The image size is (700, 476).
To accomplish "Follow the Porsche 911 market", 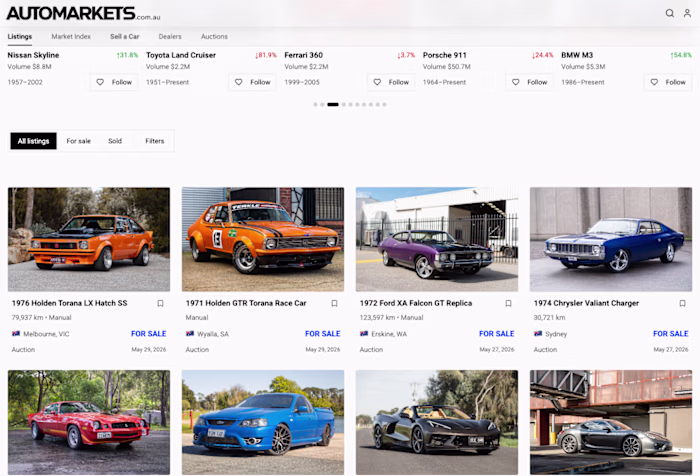I will click(529, 82).
